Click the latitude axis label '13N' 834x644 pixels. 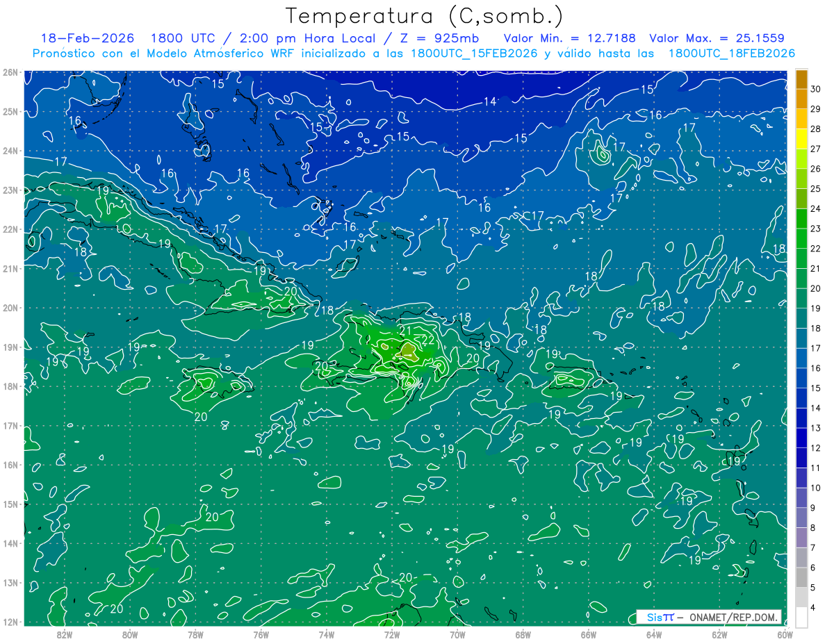tap(10, 582)
